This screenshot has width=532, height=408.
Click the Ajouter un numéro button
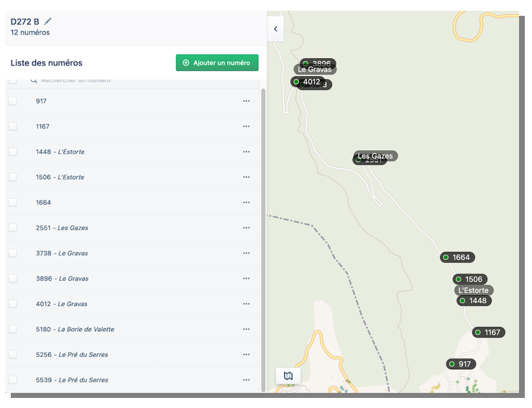click(216, 63)
